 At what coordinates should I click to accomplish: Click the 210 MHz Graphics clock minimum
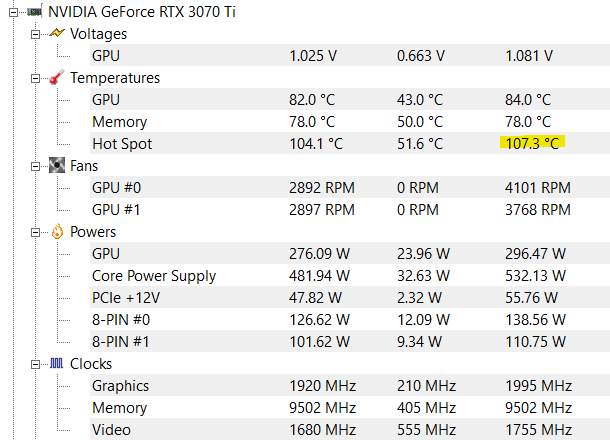point(426,386)
